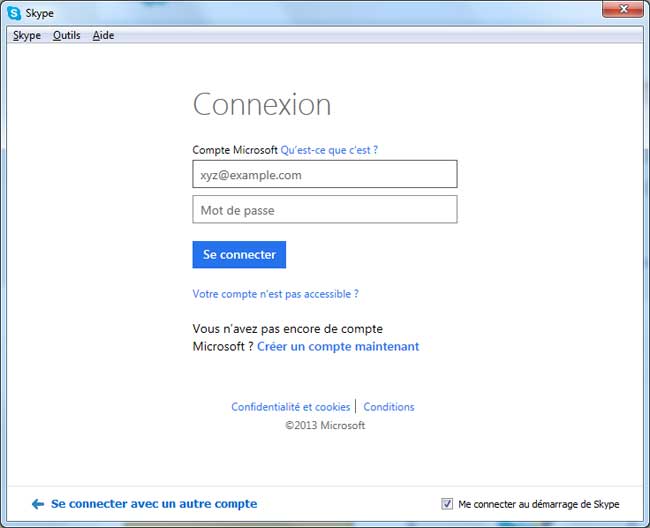Open the Conditions link
Viewport: 650px width, 528px height.
point(389,407)
